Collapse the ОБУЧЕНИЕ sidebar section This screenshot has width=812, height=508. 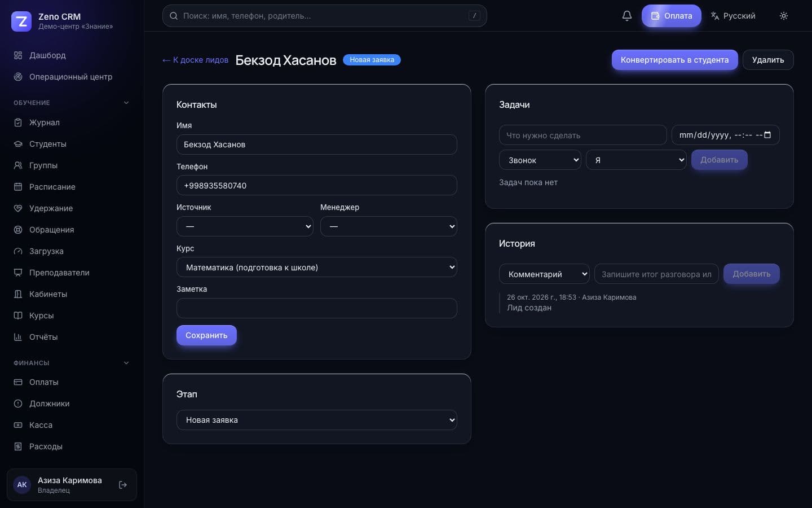(126, 103)
